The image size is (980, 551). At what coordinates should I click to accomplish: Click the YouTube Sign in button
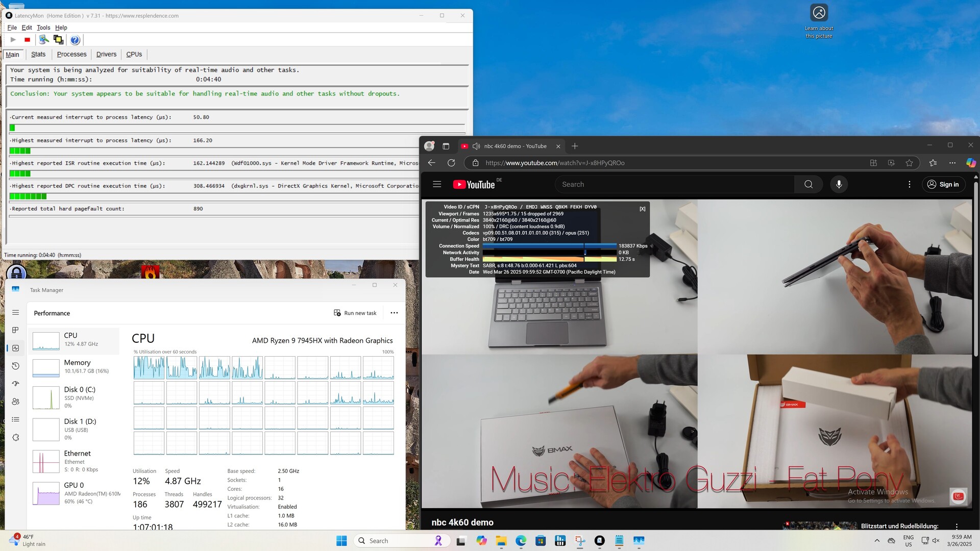[x=943, y=184]
